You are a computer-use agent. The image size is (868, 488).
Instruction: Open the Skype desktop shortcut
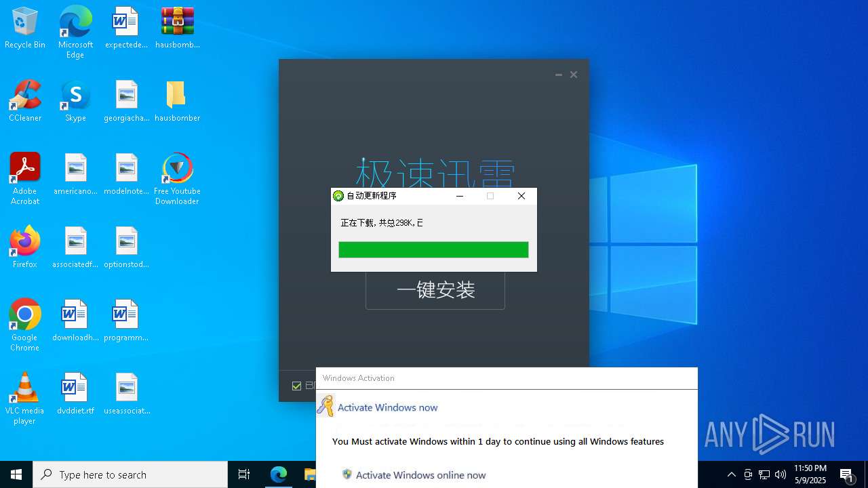(x=75, y=102)
